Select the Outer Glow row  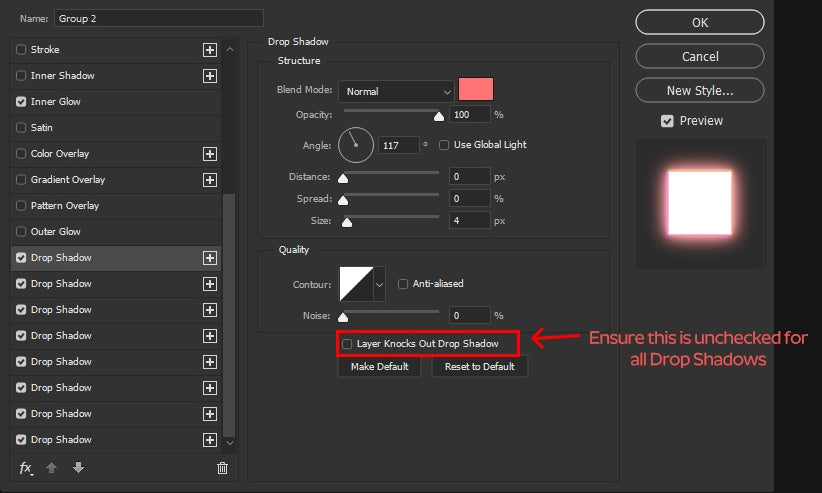point(115,232)
